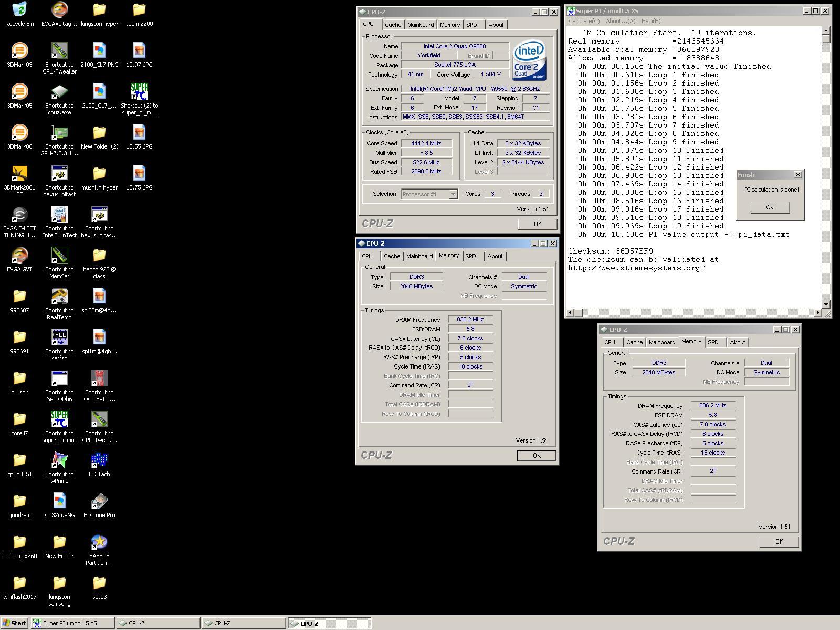This screenshot has height=630, width=840.
Task: Open Shortcut to wPrime icon
Action: (59, 468)
